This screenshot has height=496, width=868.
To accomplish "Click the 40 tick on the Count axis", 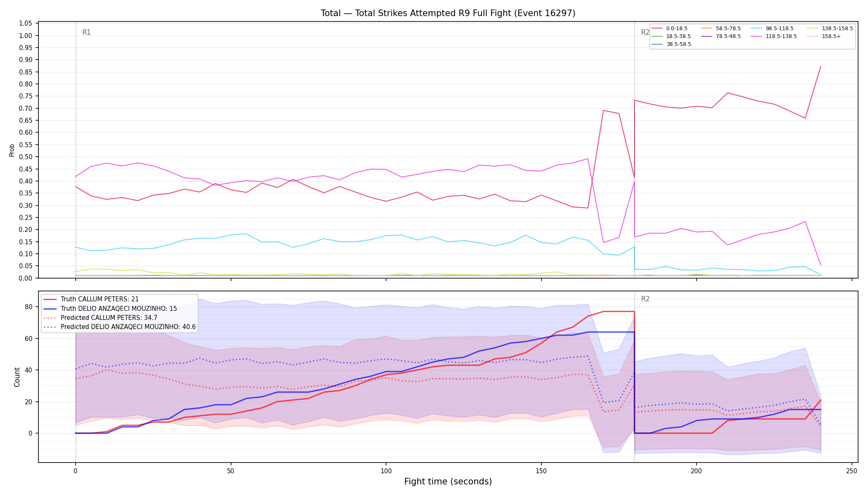I will pyautogui.click(x=29, y=370).
